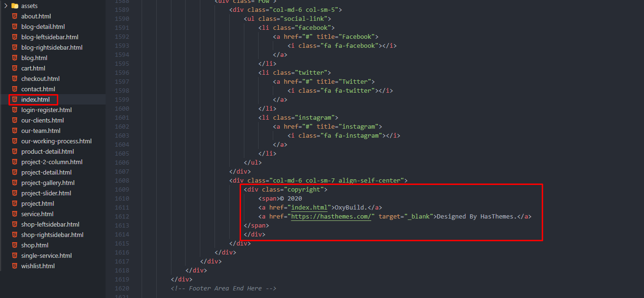644x298 pixels.
Task: Select the HTML5 icon for index.html
Action: 15,99
